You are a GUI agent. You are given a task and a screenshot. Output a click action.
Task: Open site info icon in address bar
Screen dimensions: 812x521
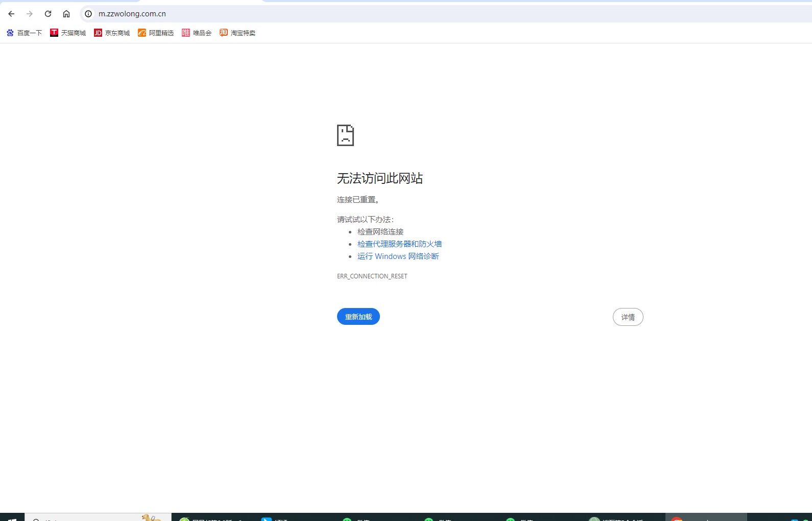tap(88, 14)
